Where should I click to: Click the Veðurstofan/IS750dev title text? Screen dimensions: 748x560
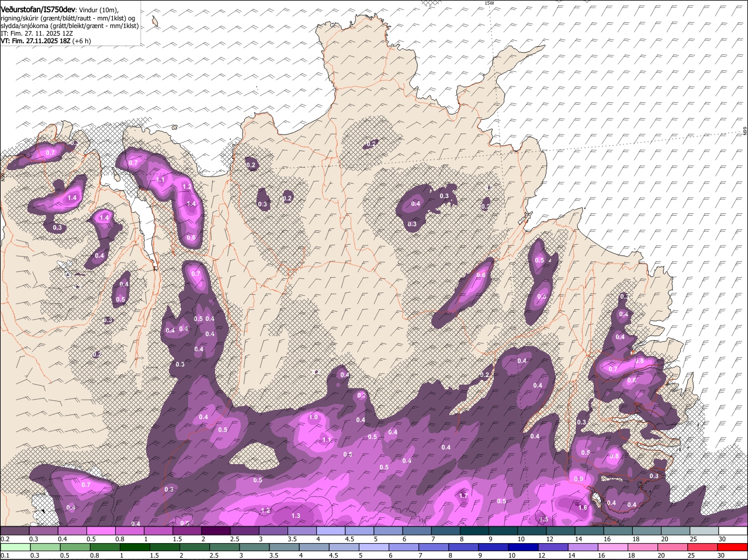38,9
